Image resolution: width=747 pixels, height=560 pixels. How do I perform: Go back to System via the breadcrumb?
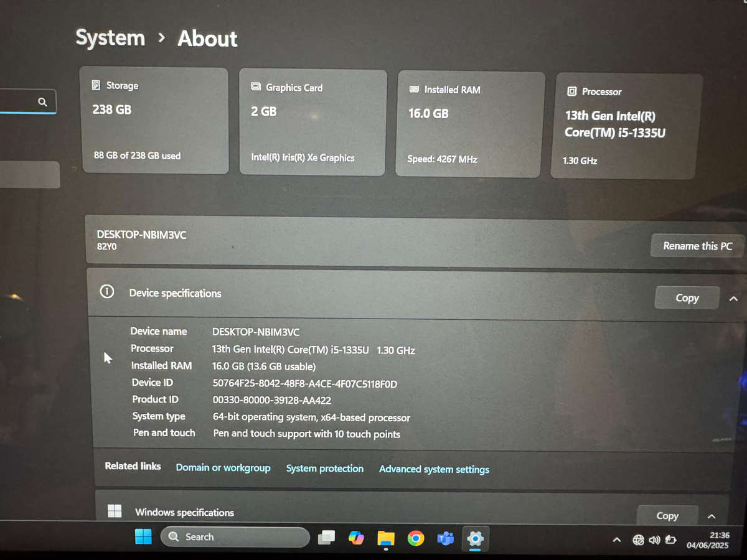coord(110,38)
